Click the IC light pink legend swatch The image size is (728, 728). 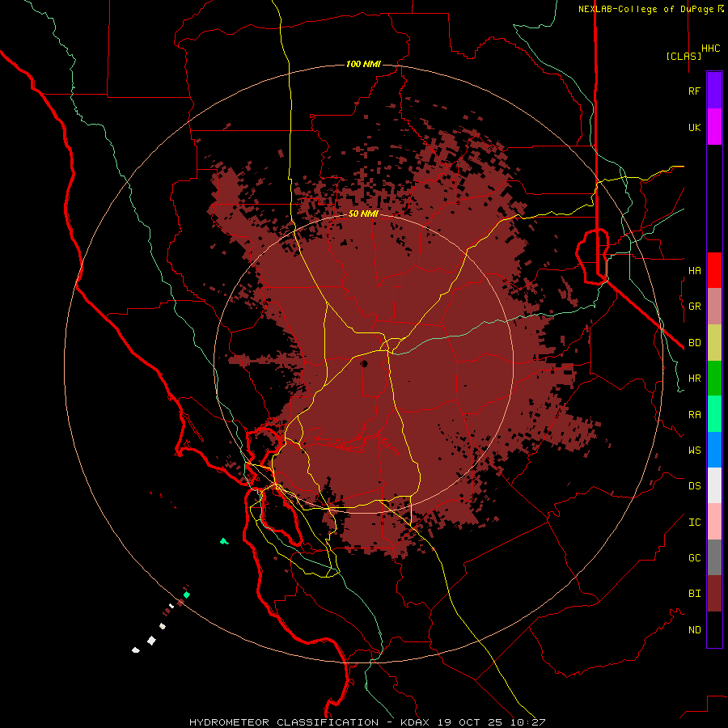(714, 522)
